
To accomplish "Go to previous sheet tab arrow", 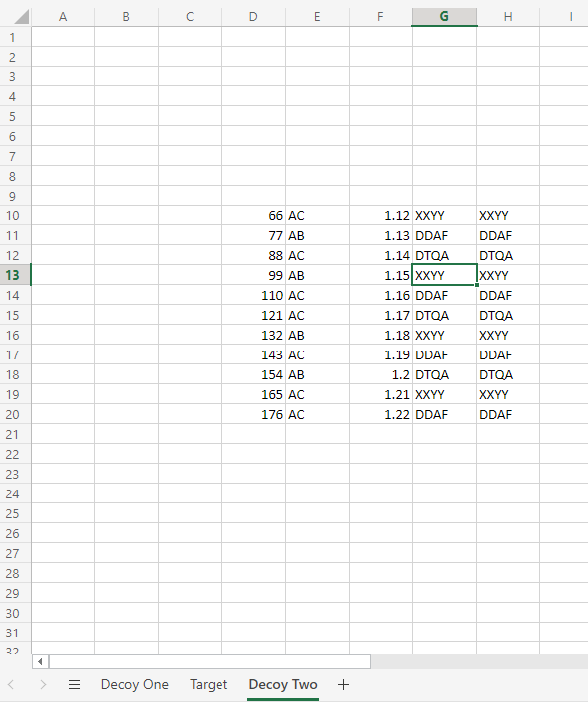I will click(11, 684).
